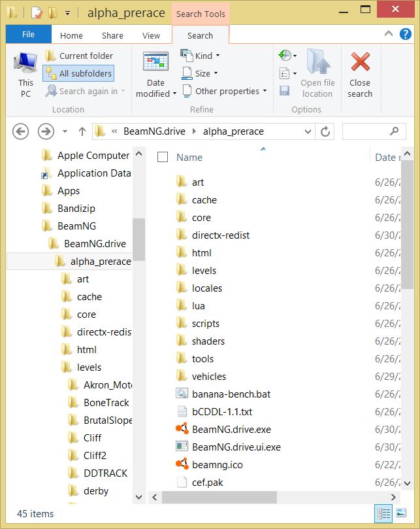Select bCDDL-1.1.txt text file icon

click(x=182, y=411)
